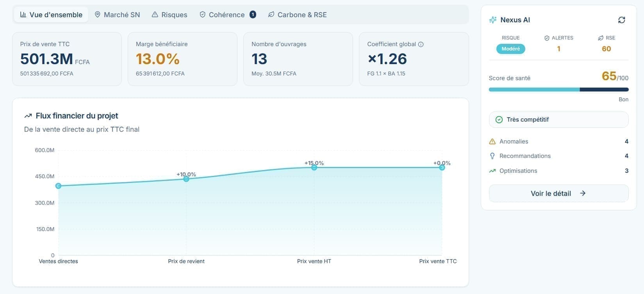Viewport: 644px width, 294px height.
Task: Click the leaf icon on Carbone & RSE tab
Action: 271,15
